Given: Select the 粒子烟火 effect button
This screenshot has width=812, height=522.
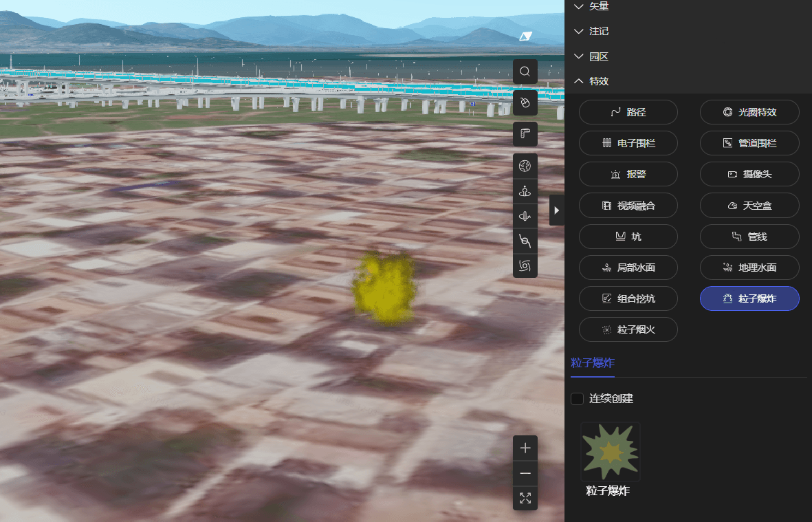Looking at the screenshot, I should [628, 329].
